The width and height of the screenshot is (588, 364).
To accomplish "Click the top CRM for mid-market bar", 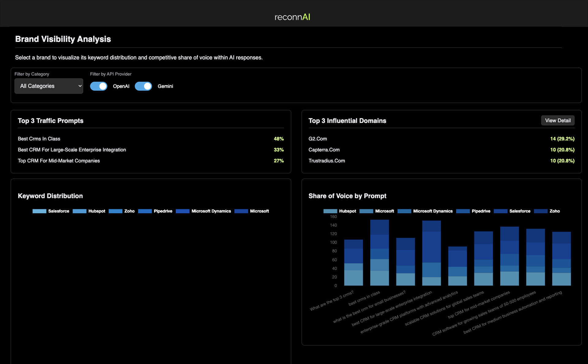I will coord(510,256).
